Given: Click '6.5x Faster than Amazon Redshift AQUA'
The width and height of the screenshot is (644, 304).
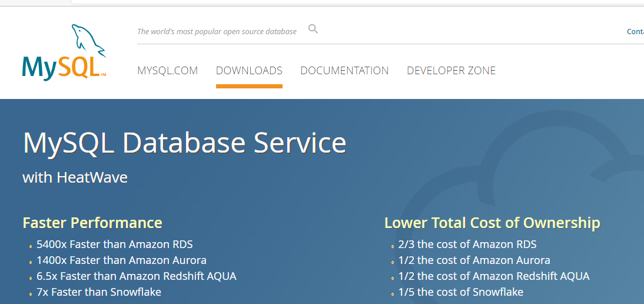Looking at the screenshot, I should [137, 276].
